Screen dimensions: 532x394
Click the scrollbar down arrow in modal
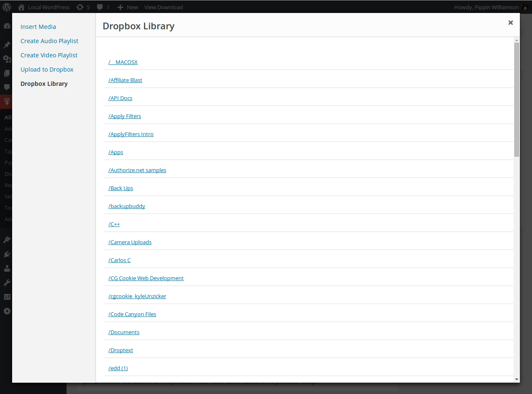517,379
